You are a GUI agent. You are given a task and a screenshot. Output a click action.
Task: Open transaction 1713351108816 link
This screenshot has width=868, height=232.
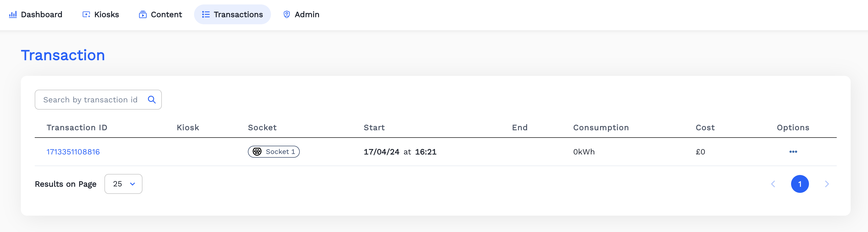tap(73, 152)
